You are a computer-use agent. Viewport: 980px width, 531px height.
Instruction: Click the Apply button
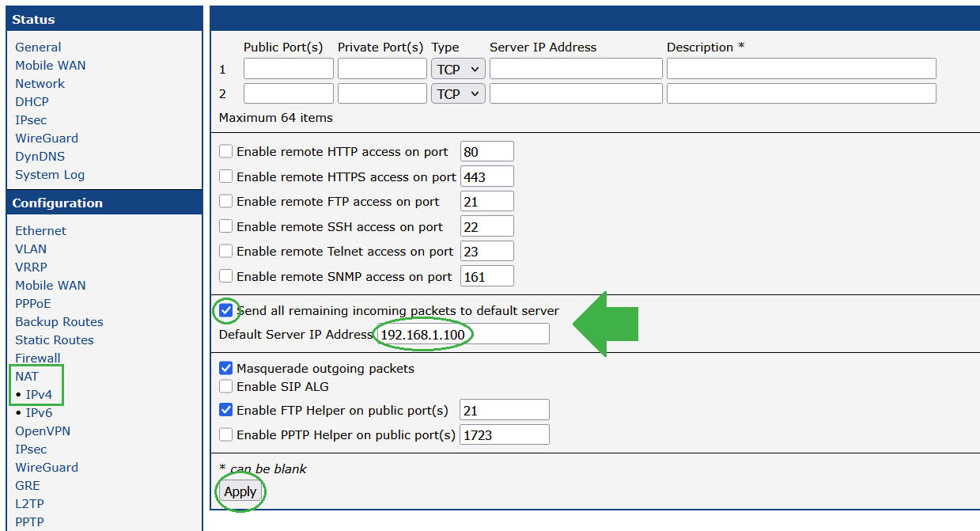click(240, 491)
